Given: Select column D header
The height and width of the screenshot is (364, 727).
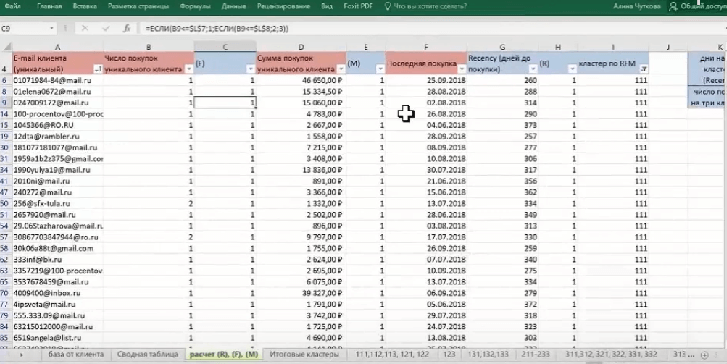Looking at the screenshot, I should coord(301,47).
